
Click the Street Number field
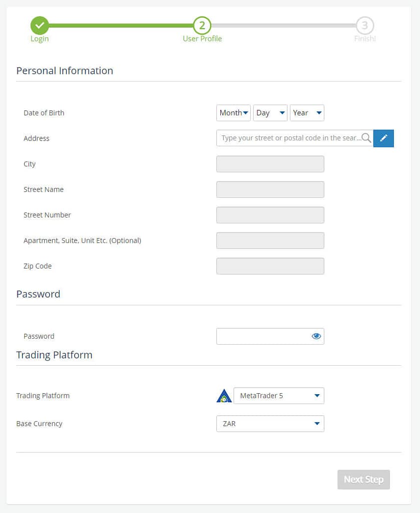[270, 215]
